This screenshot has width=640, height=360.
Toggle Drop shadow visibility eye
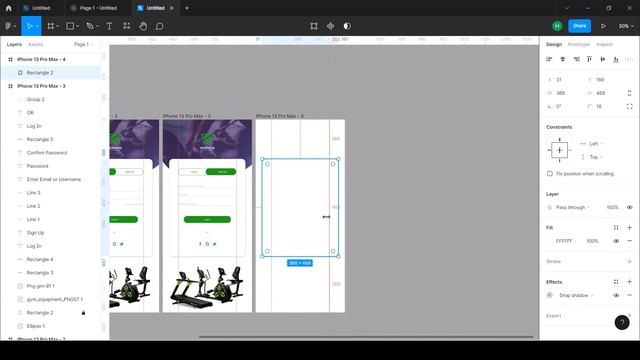[616, 295]
